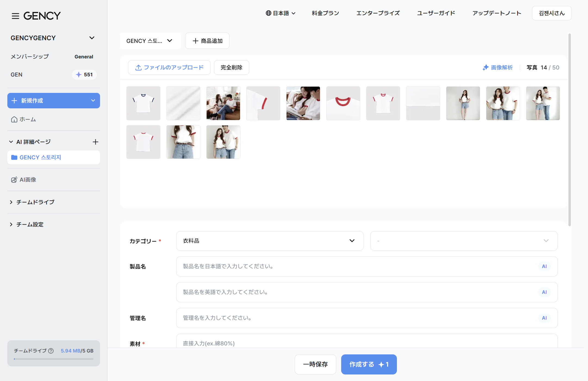Expand the チーム設定 section

coord(27,224)
